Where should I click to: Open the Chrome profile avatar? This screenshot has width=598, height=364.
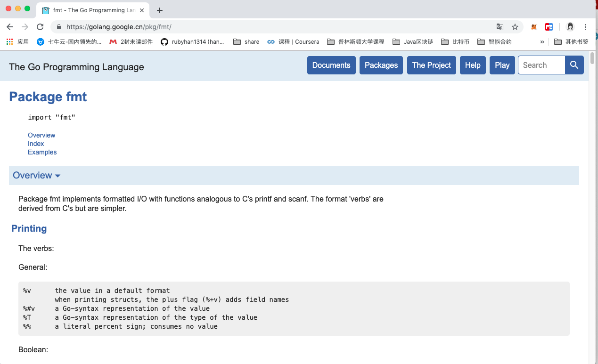[570, 27]
